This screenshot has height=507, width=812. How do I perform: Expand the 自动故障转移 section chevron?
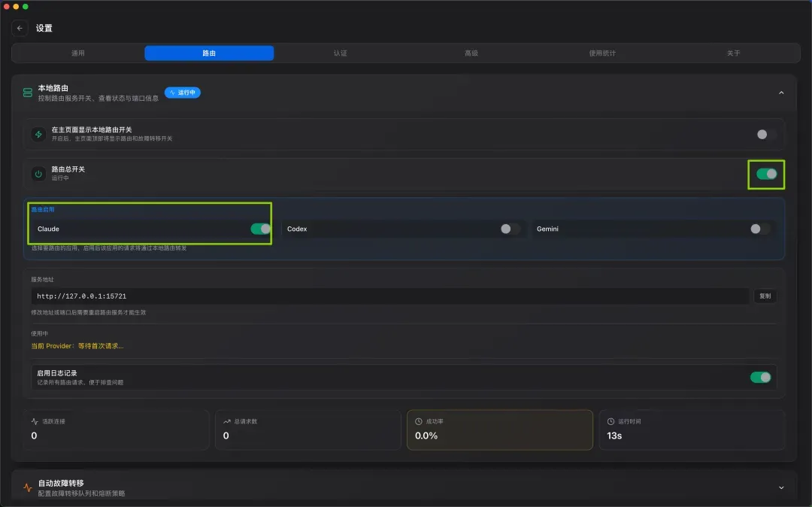[781, 488]
